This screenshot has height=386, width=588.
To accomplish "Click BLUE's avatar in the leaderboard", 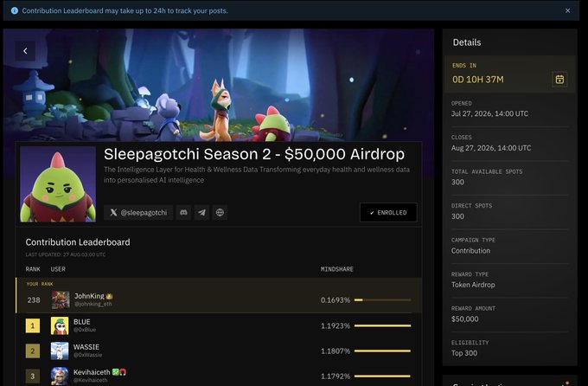I will (x=60, y=325).
